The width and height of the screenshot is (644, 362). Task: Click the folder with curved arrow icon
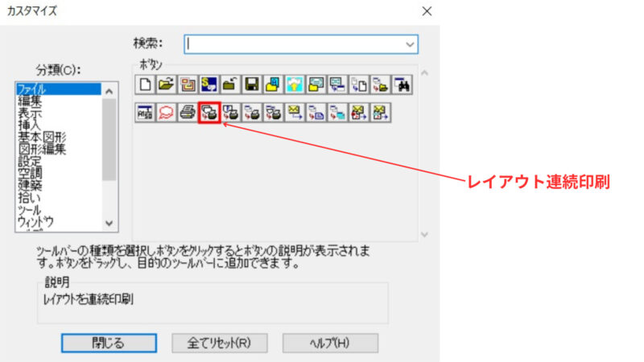(x=230, y=84)
